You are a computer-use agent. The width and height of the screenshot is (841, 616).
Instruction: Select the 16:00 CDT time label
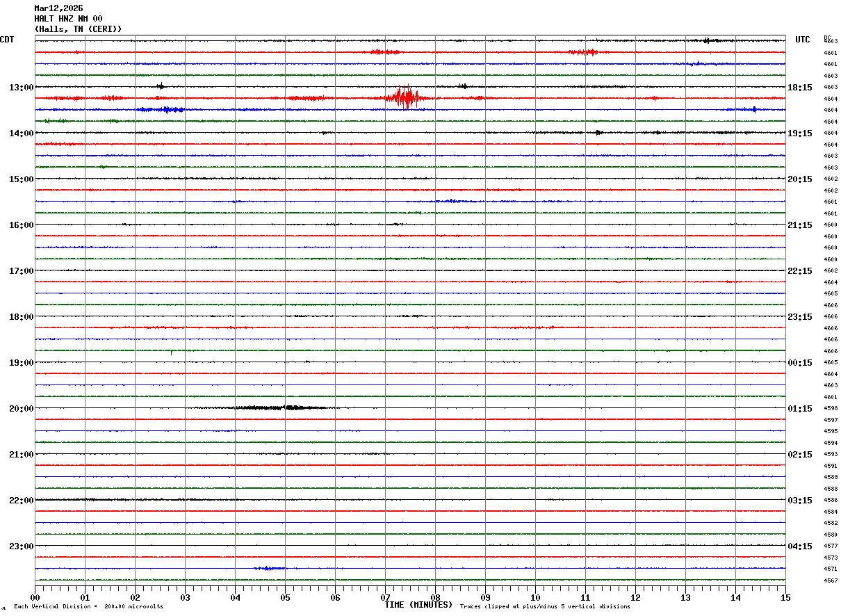[21, 225]
